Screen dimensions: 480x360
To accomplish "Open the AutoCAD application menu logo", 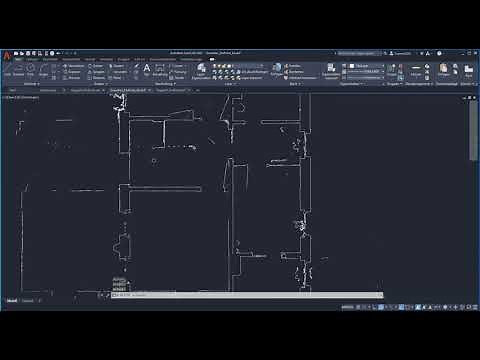I will (x=7, y=55).
